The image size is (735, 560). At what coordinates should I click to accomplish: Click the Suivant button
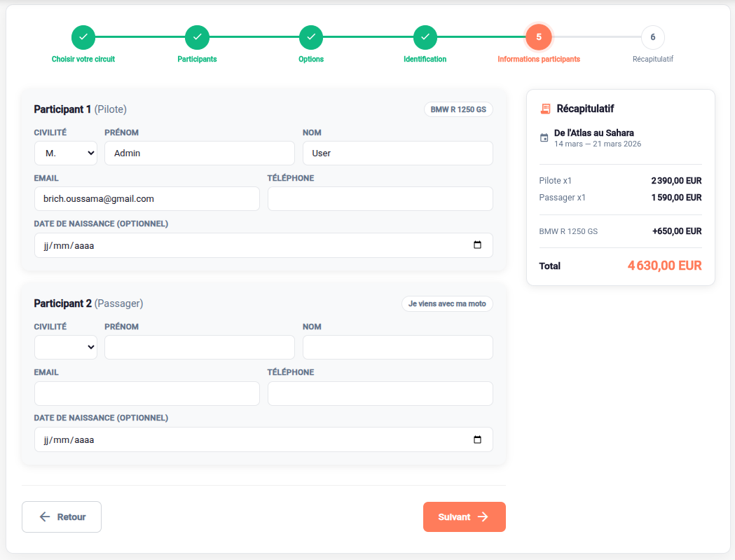[x=464, y=517]
